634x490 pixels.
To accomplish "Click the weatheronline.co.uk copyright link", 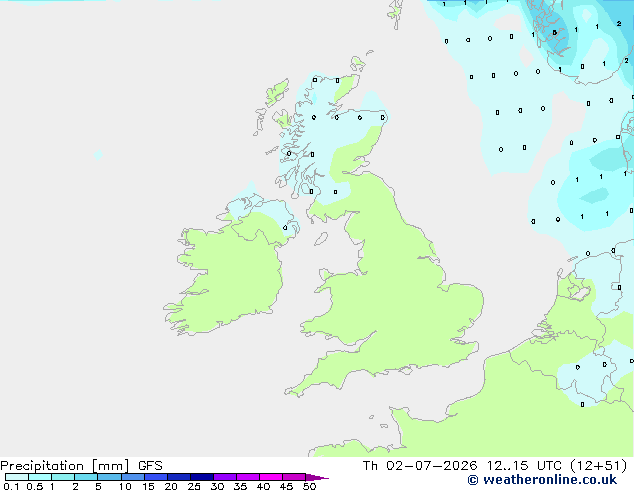I will 542,480.
